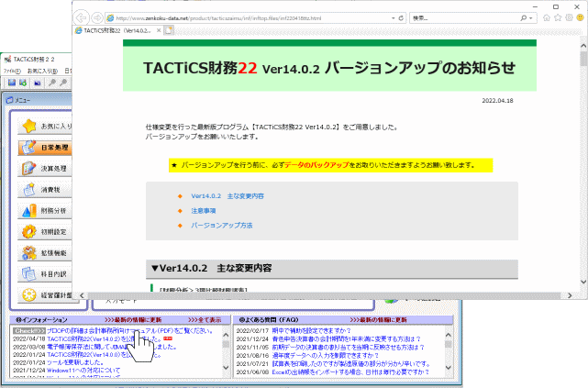Select 日常処理 in TACTiCS menu panel

coord(45,148)
